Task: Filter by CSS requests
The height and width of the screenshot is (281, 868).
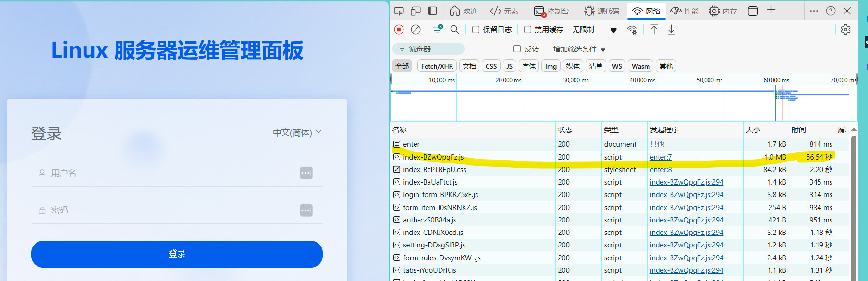Action: (x=491, y=66)
